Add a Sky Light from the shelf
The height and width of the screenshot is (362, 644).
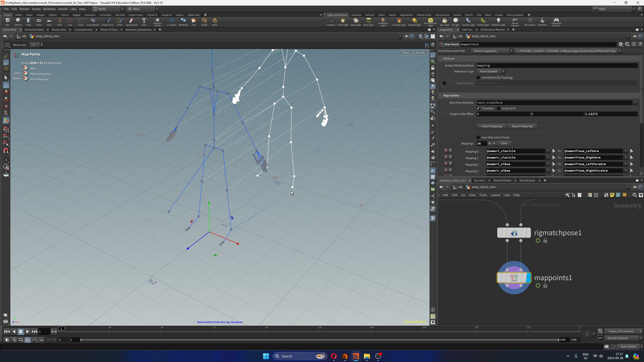[444, 22]
